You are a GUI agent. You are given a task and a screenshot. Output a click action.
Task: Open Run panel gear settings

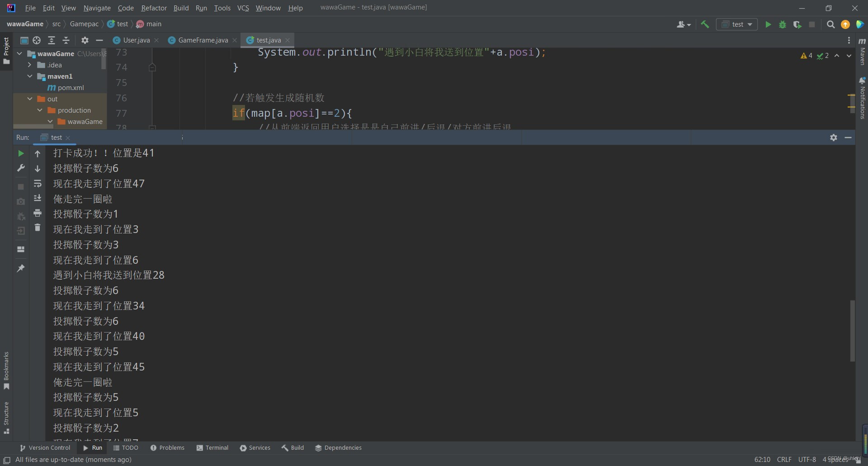coord(834,138)
